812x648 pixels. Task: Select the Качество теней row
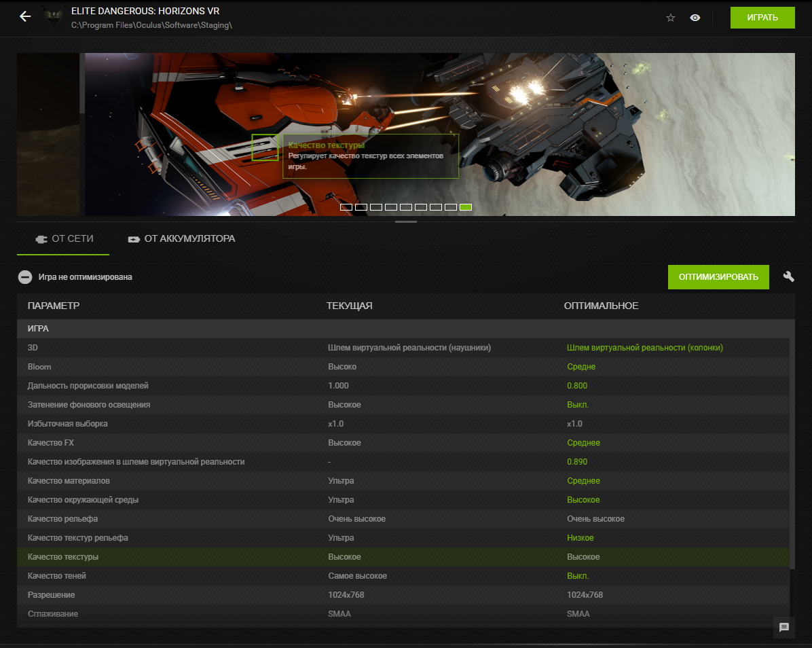tap(403, 576)
